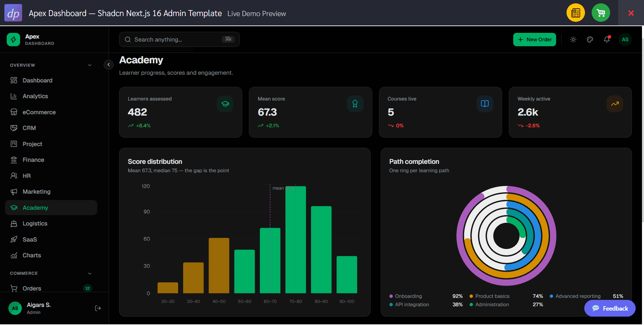
Task: Click the graduation cap icon on Learners assessed
Action: pos(225,104)
